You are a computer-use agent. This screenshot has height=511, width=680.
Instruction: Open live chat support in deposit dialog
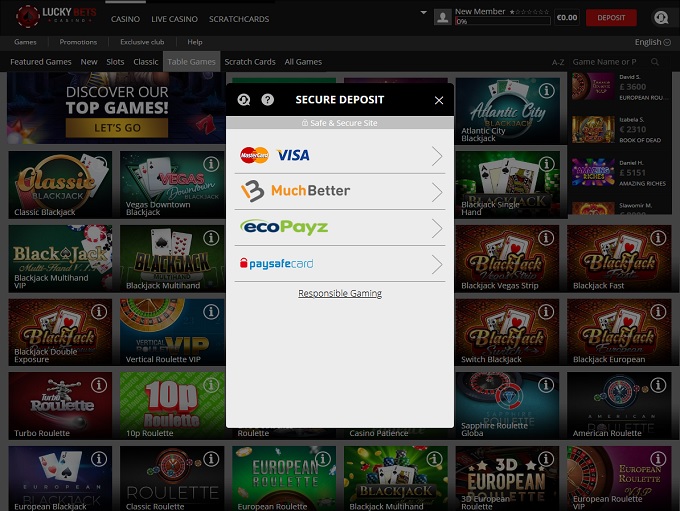[244, 100]
